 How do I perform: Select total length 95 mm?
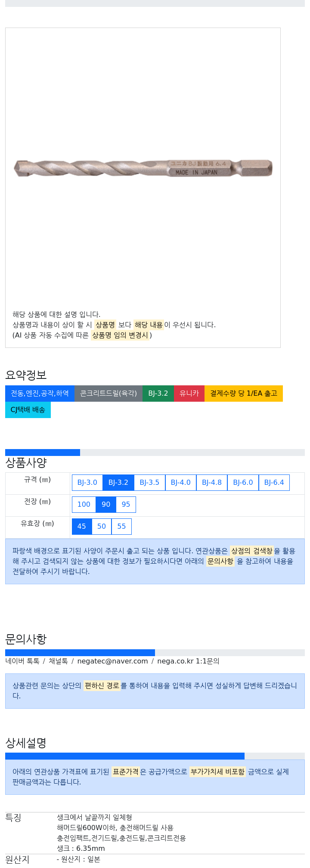point(126,505)
